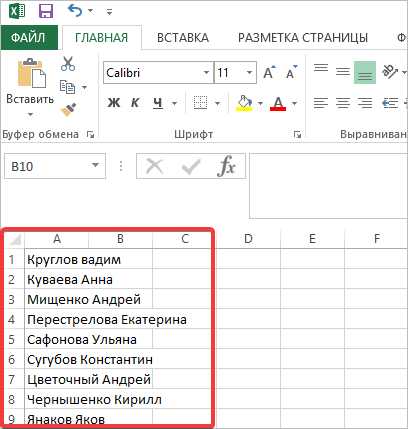Apply yellow fill color bucket
408x429 pixels.
point(244,103)
